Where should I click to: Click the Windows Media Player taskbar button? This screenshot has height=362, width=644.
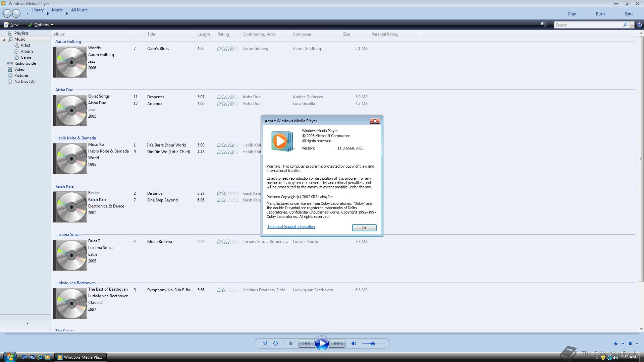pos(80,357)
